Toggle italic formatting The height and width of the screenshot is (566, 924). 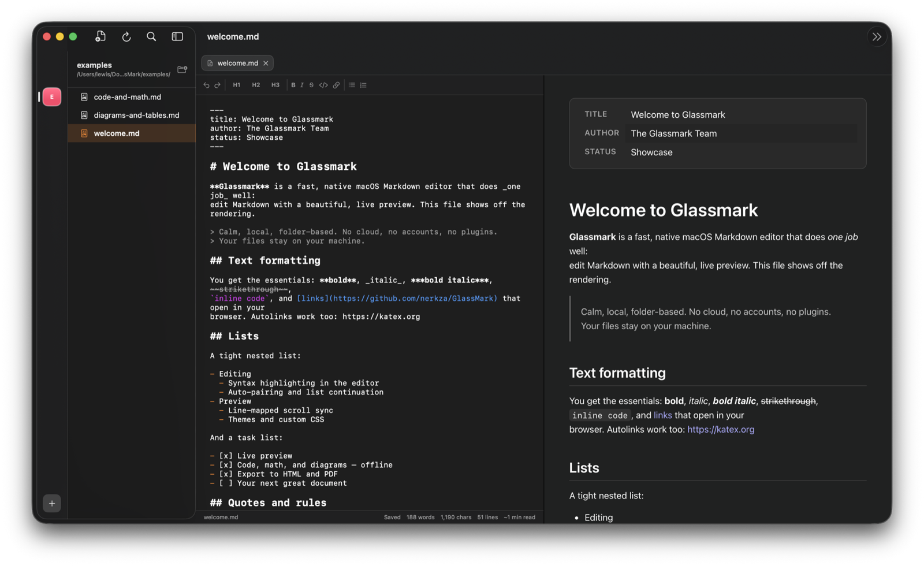pos(302,85)
